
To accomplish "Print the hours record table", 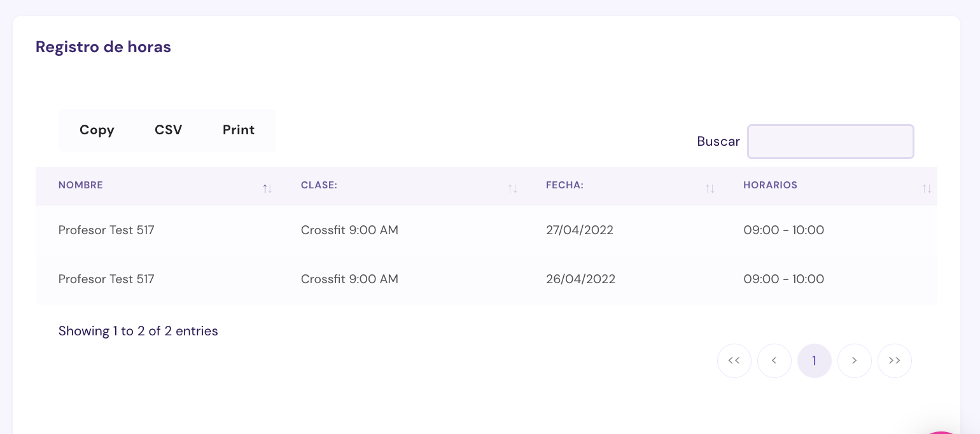I will pyautogui.click(x=239, y=130).
